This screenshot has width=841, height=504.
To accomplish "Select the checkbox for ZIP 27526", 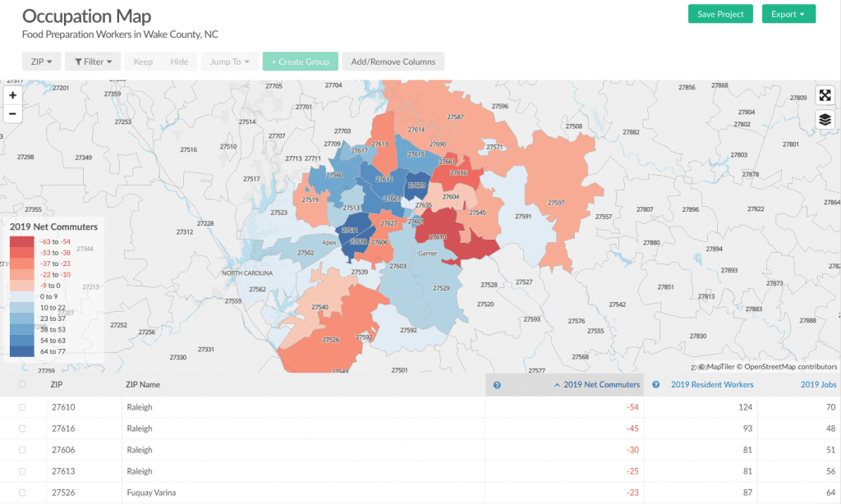I will click(22, 493).
